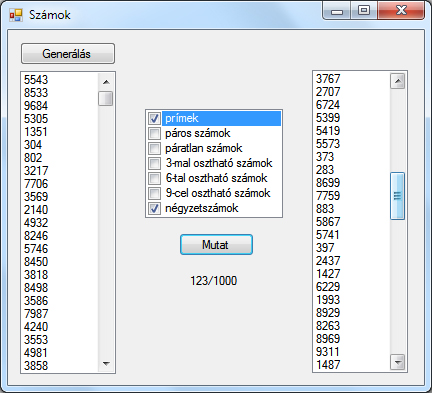432x393 pixels.
Task: Select 7706 in the left list
Action: click(59, 184)
